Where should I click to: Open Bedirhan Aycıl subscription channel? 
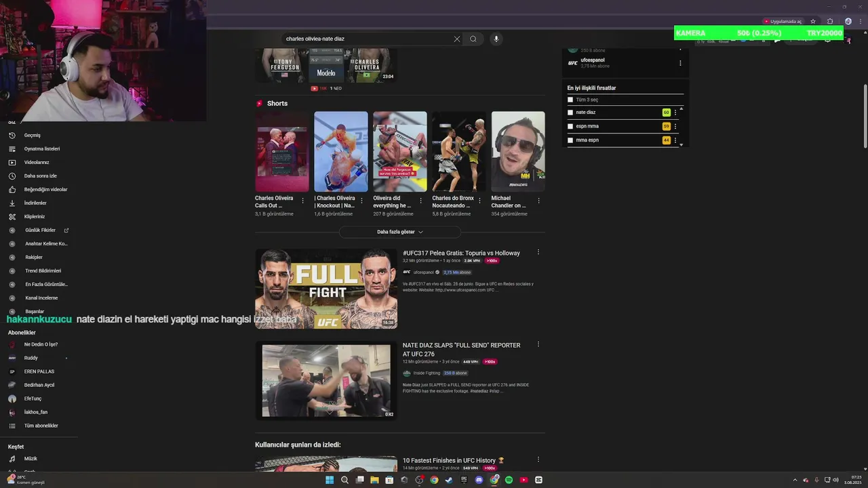click(39, 385)
